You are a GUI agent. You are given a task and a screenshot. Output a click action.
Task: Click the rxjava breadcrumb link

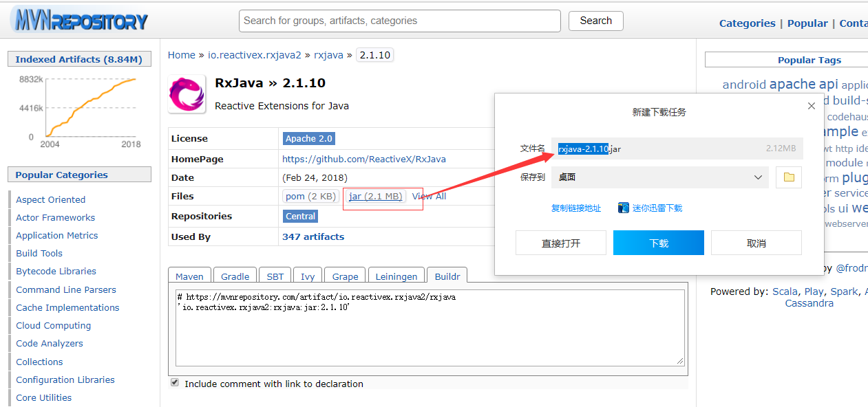click(x=328, y=55)
